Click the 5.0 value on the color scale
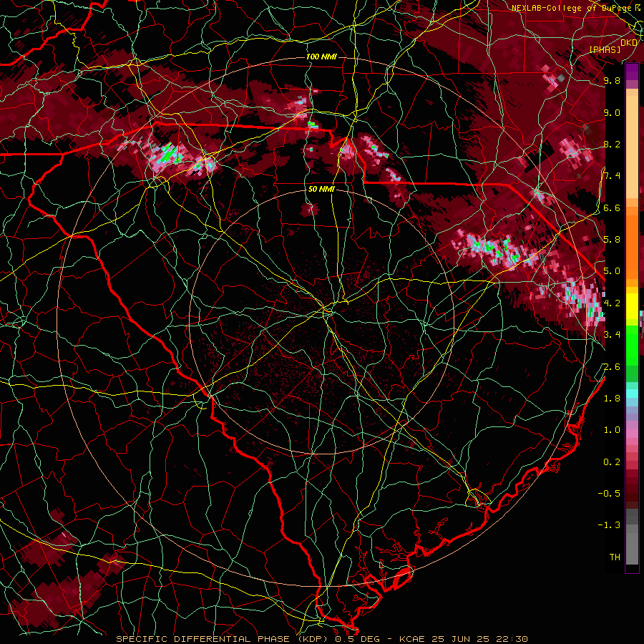 point(612,271)
